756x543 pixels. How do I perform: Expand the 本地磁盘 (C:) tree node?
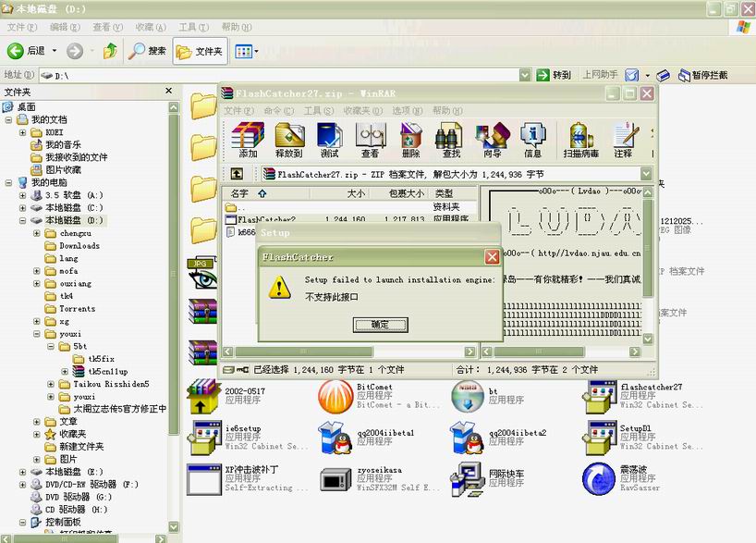(23, 208)
